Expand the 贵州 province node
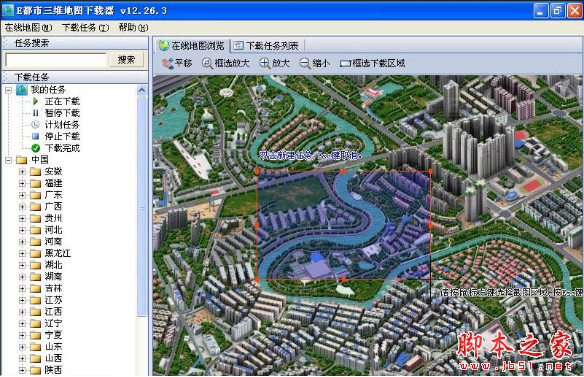This screenshot has width=584, height=377. [22, 218]
